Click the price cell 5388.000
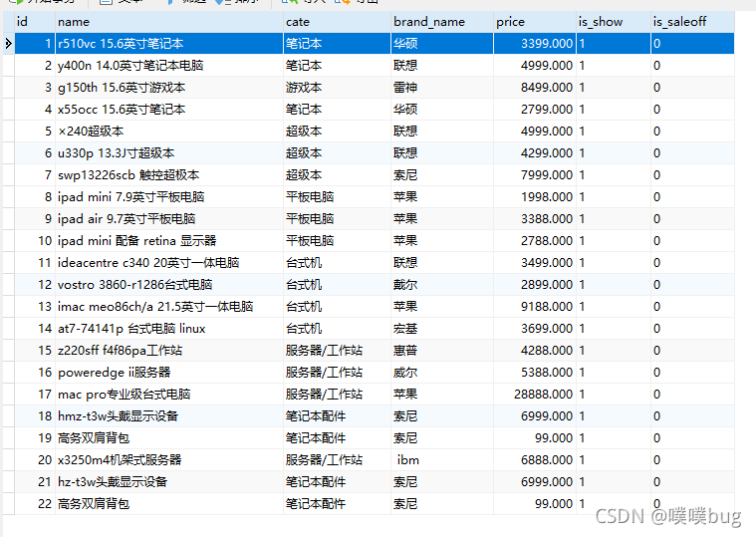The width and height of the screenshot is (756, 537). coord(534,373)
